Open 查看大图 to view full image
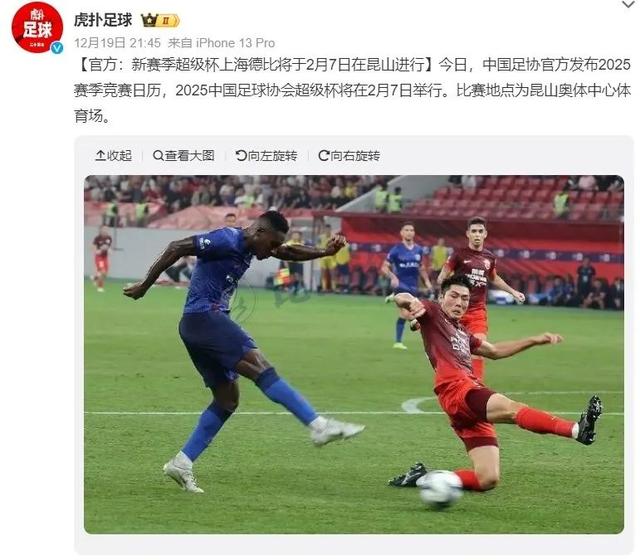 [184, 156]
